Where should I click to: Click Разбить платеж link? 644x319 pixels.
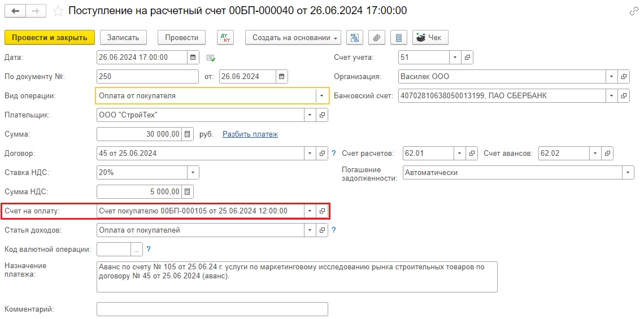[250, 134]
